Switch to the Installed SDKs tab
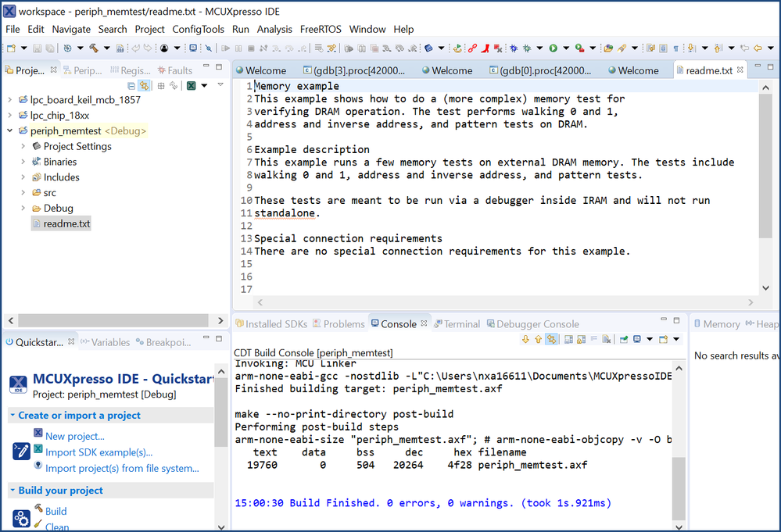This screenshot has width=781, height=532. (271, 324)
